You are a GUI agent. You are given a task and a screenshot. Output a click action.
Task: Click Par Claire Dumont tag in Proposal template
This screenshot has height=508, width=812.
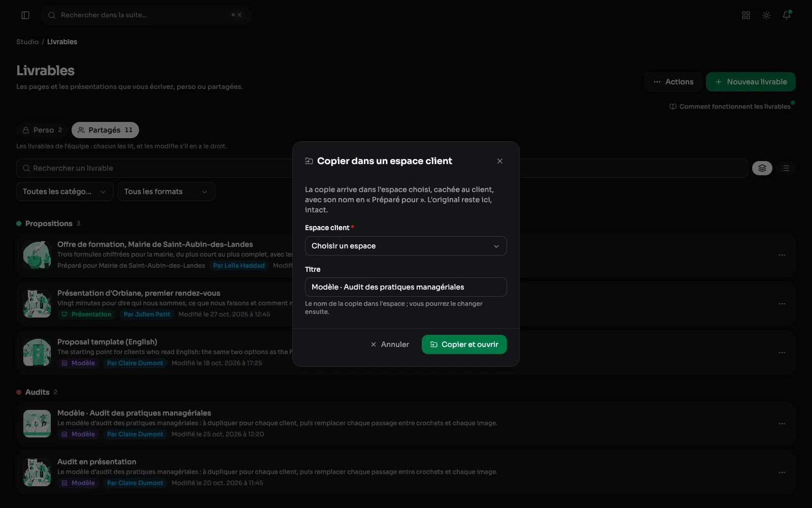tap(135, 363)
